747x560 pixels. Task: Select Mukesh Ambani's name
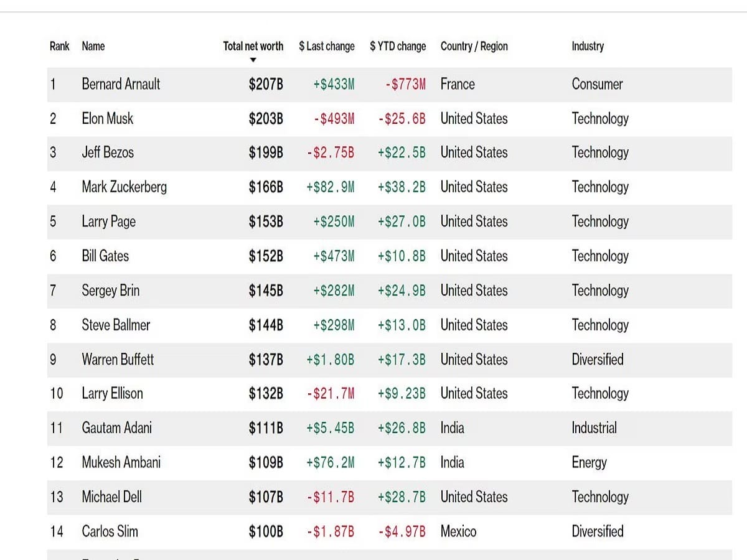click(x=121, y=462)
